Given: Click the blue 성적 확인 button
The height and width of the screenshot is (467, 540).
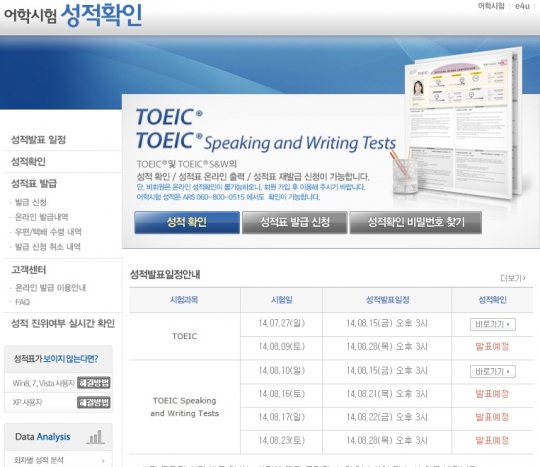Looking at the screenshot, I should click(x=187, y=222).
